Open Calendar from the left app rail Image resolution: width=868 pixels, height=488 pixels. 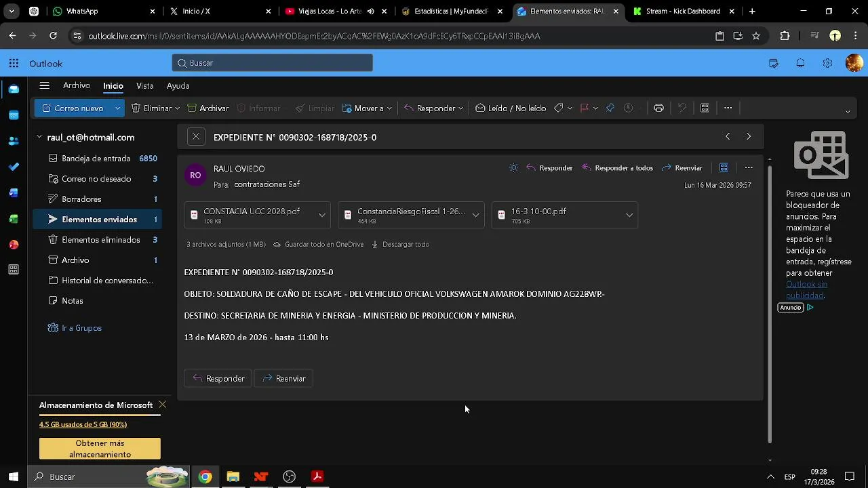pos(14,115)
